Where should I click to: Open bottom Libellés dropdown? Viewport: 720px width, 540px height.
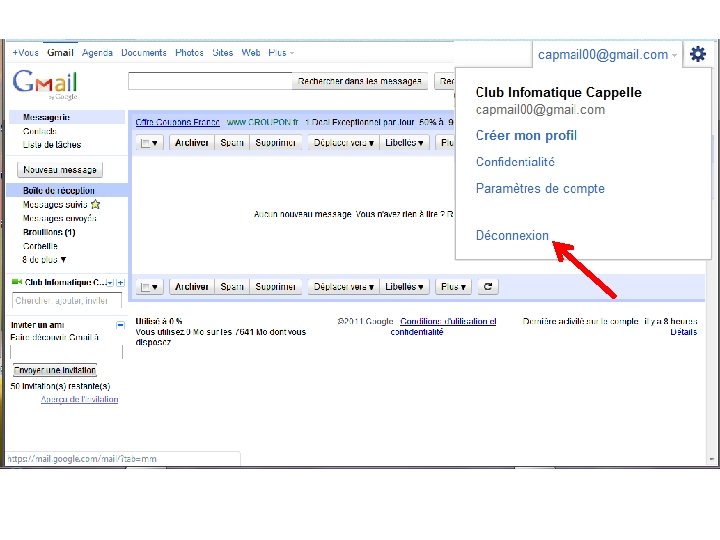tap(404, 287)
